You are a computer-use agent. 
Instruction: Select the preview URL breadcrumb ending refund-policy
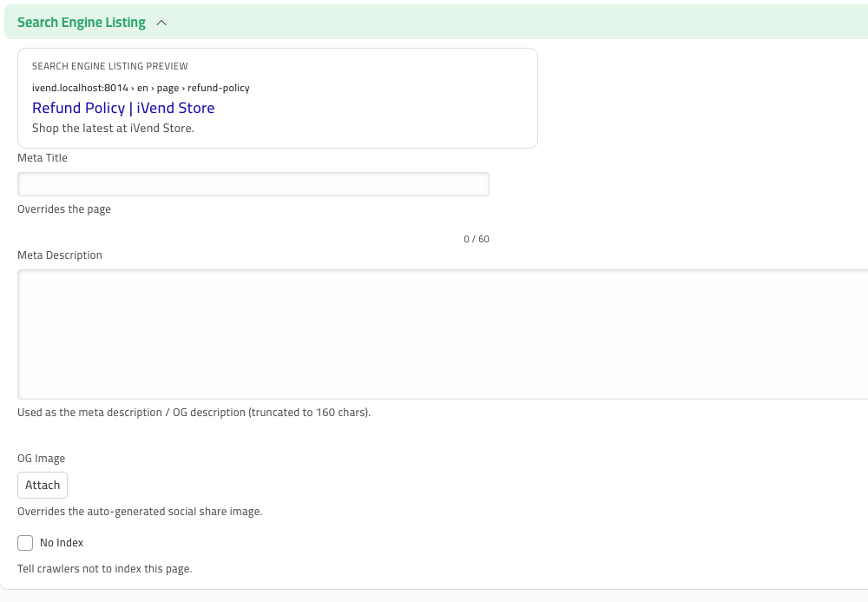click(141, 88)
